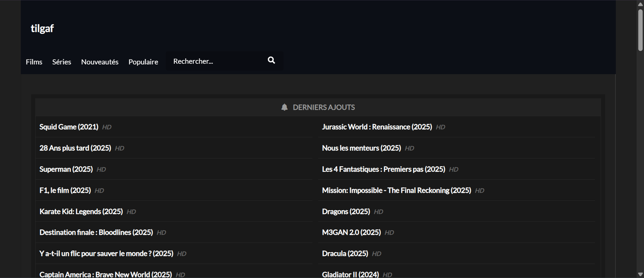This screenshot has height=278, width=644.
Task: Open Jurassic World : Renaissance (2025)
Action: click(377, 127)
